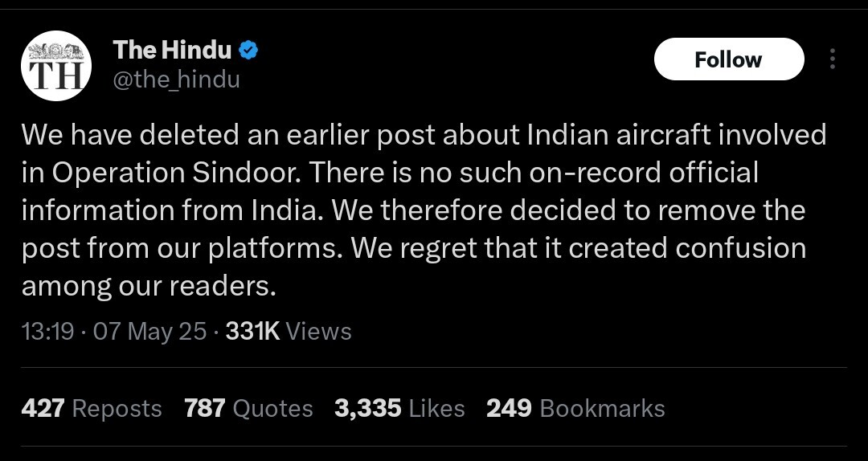
Task: Open The Hindu display name link
Action: pos(172,51)
